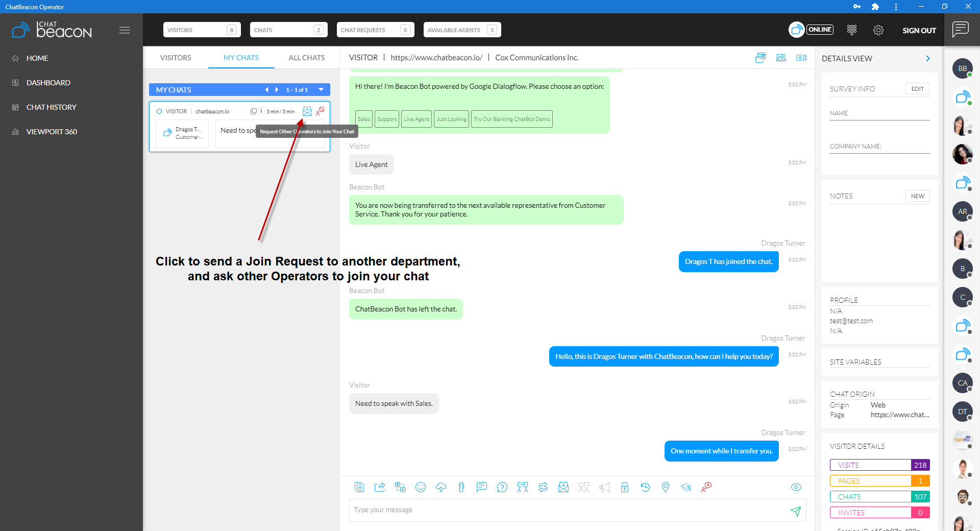Click the translate icon in message toolbar
Viewport: 980px width, 531px height.
pyautogui.click(x=400, y=487)
